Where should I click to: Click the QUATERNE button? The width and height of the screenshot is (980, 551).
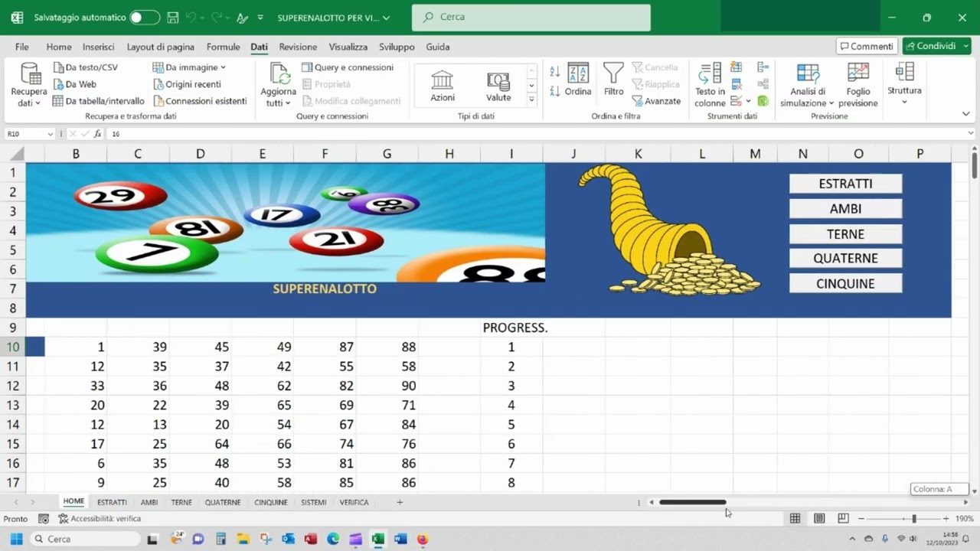tap(845, 259)
